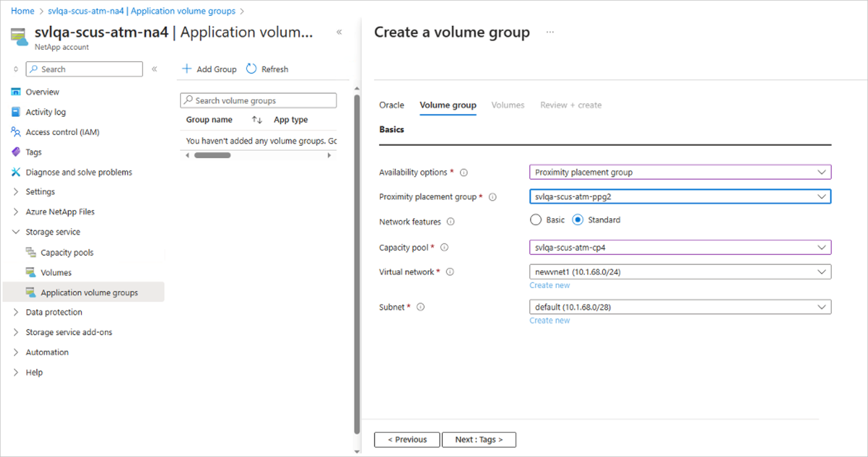The image size is (868, 457).
Task: Click the App type column header
Action: [291, 120]
